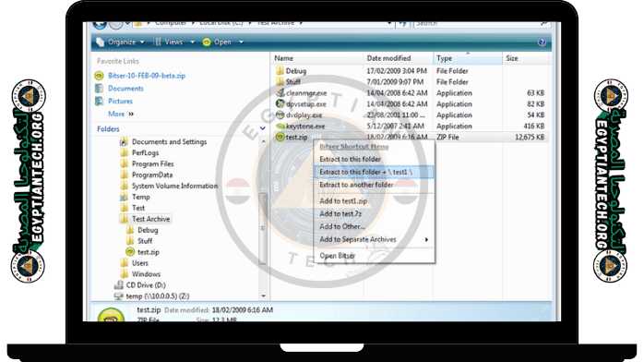The image size is (644, 362).
Task: Select the Program Files folder in tree
Action: click(153, 164)
